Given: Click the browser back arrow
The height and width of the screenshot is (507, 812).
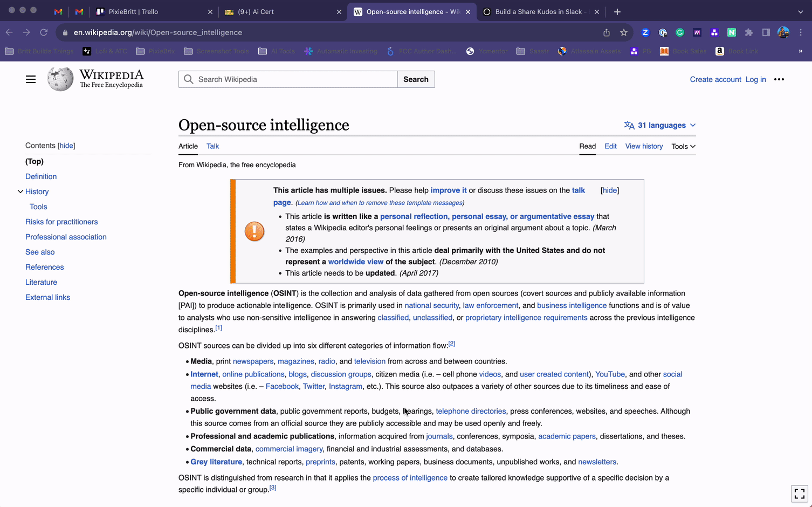Looking at the screenshot, I should point(9,32).
